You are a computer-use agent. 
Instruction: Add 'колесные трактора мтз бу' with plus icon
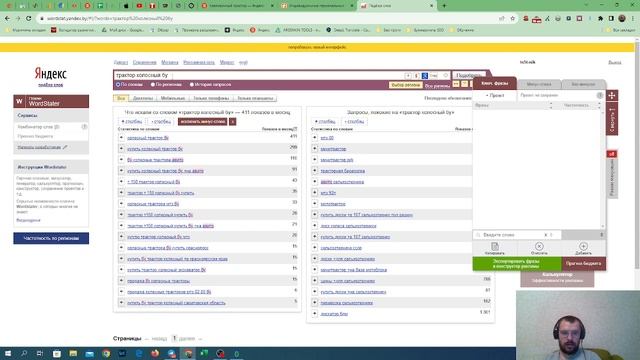pos(121,204)
